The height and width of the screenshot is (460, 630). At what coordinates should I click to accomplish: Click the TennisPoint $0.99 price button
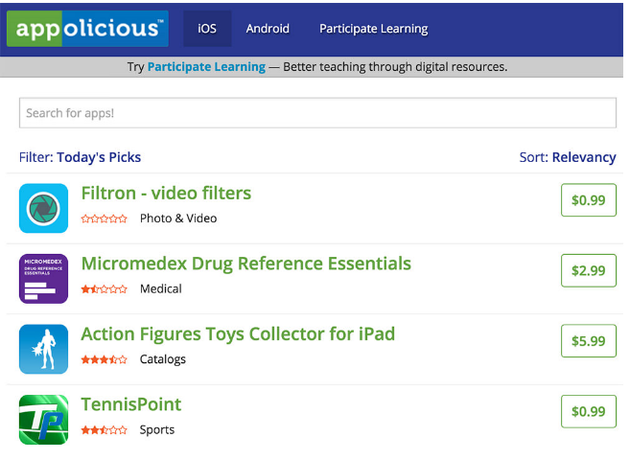(x=589, y=411)
